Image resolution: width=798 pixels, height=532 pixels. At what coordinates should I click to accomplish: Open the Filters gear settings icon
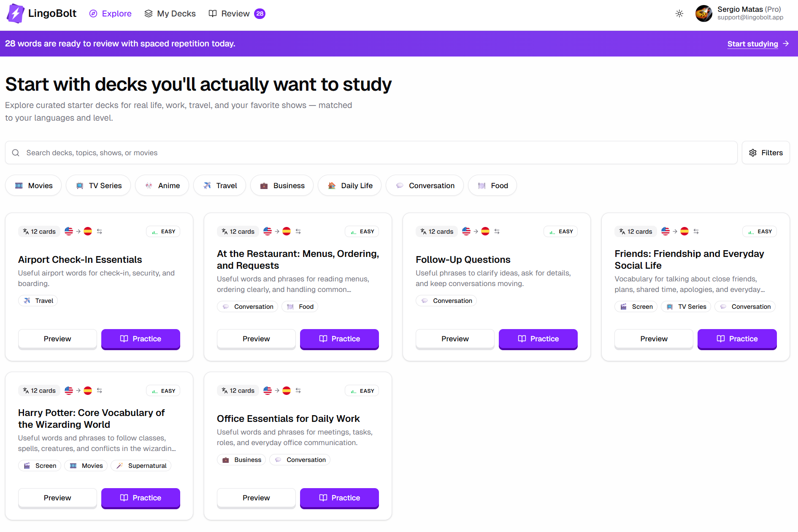point(753,153)
